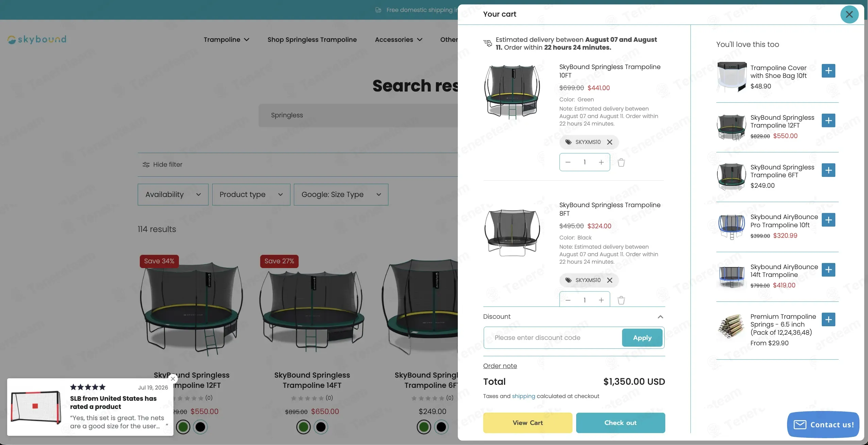Toggle Hide filter option
This screenshot has height=445, width=868.
pyautogui.click(x=163, y=165)
